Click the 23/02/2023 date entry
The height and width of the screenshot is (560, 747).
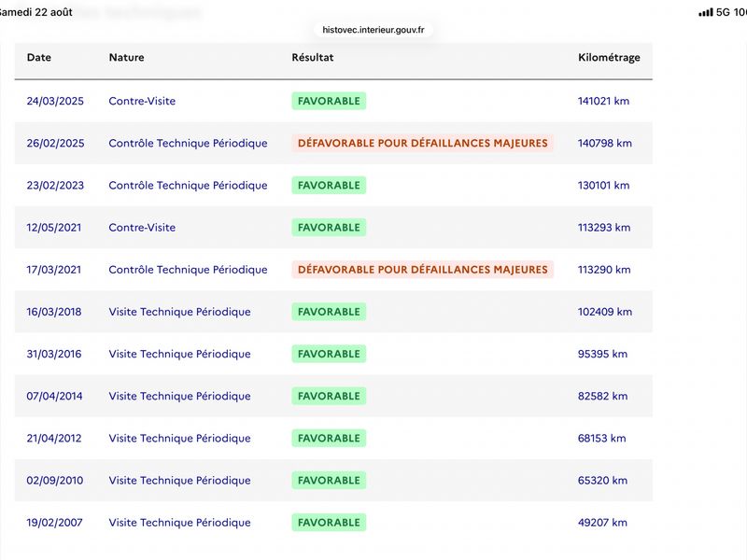[x=55, y=185]
